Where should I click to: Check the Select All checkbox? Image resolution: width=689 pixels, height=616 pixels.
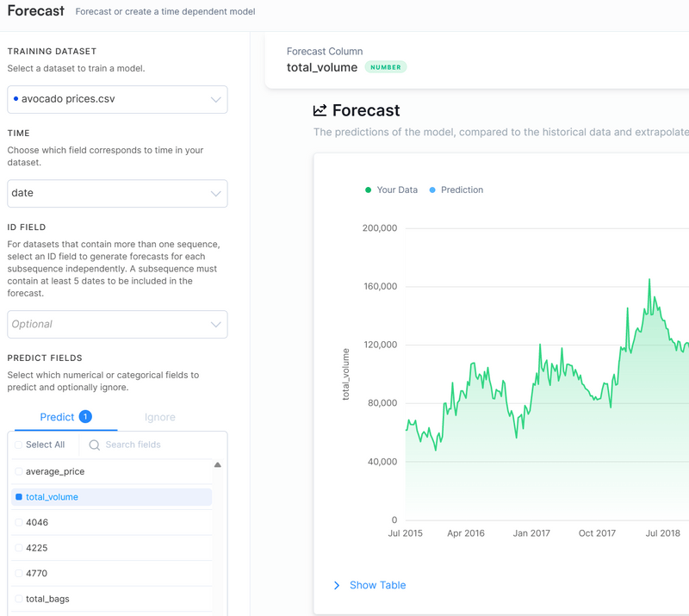click(20, 445)
